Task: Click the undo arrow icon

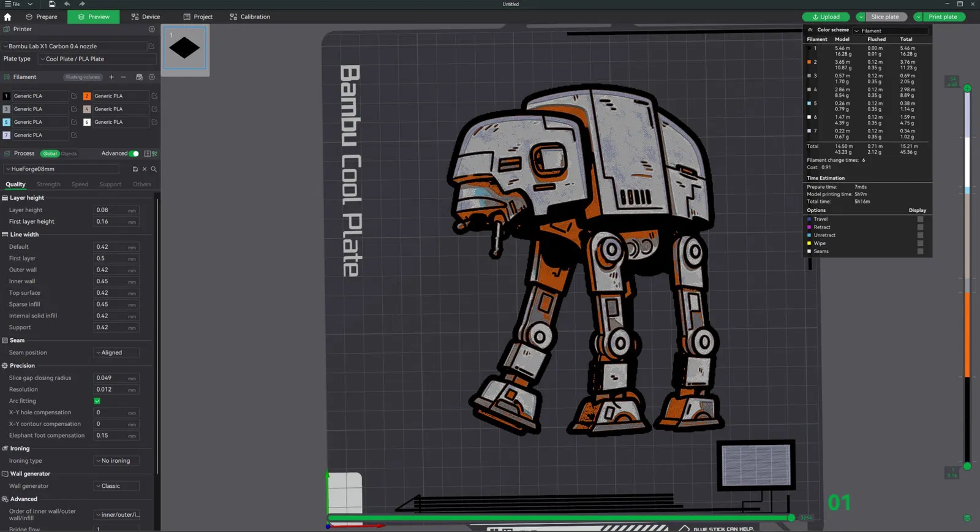Action: pyautogui.click(x=67, y=4)
